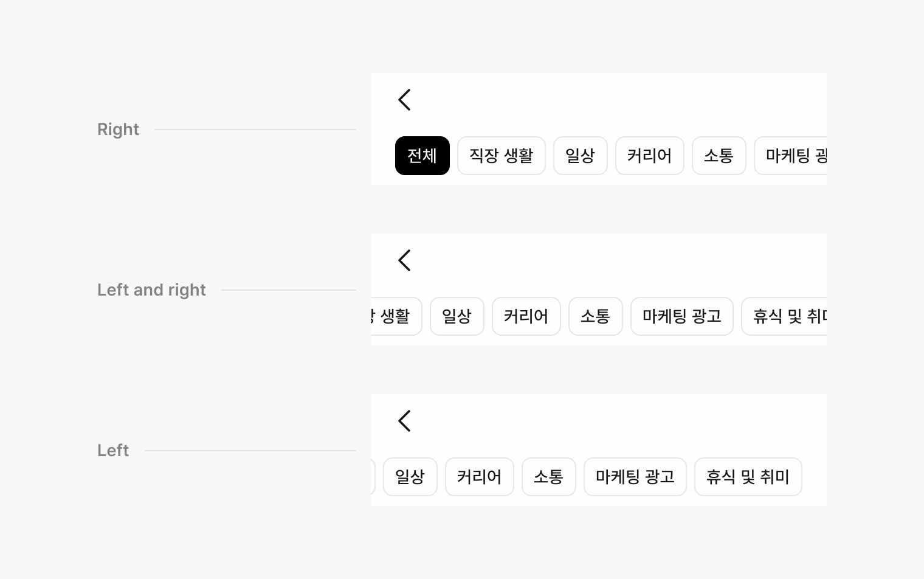Screen dimensions: 924x579
Task: Select the fully visible 직장 생활 chip
Action: point(501,156)
